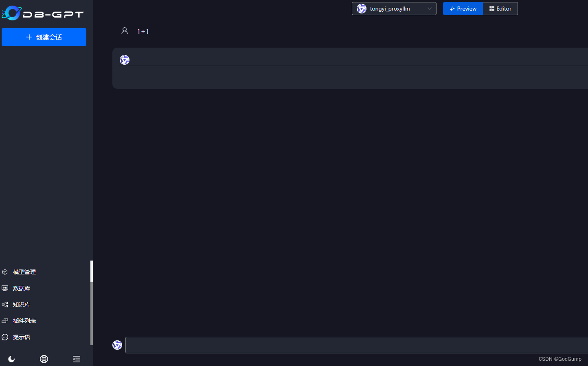Click the user avatar icon beside 1+1
The image size is (588, 366).
[125, 31]
